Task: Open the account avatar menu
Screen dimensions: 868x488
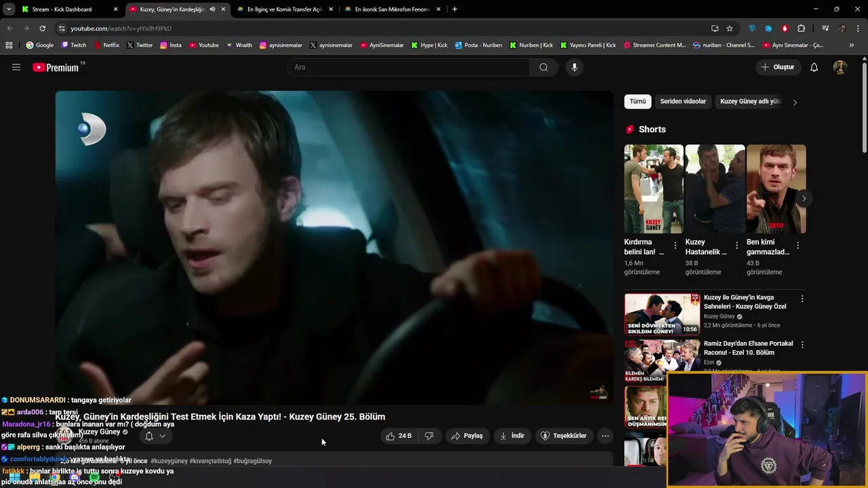Action: 840,67
